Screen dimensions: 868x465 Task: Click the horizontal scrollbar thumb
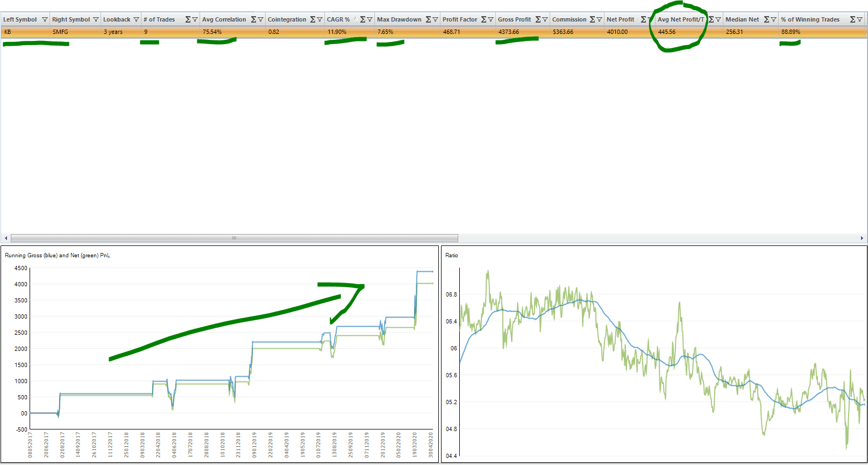[x=234, y=238]
